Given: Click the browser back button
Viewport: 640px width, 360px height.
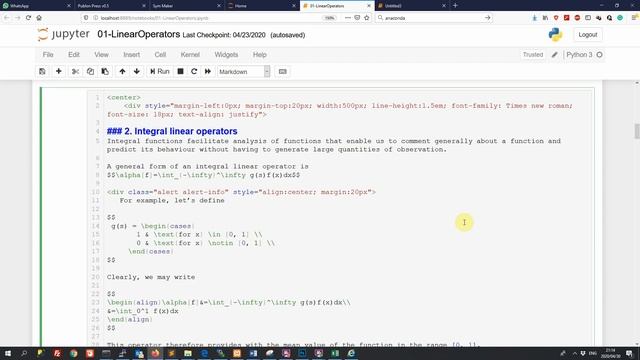Looking at the screenshot, I should click(7, 18).
